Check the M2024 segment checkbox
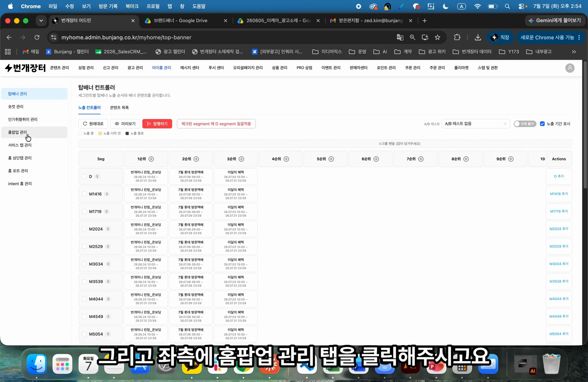 (x=84, y=229)
